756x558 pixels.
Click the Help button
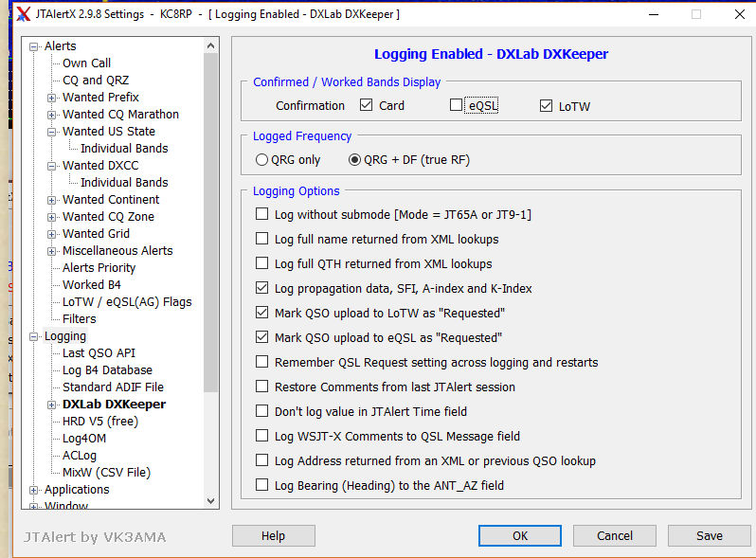274,536
